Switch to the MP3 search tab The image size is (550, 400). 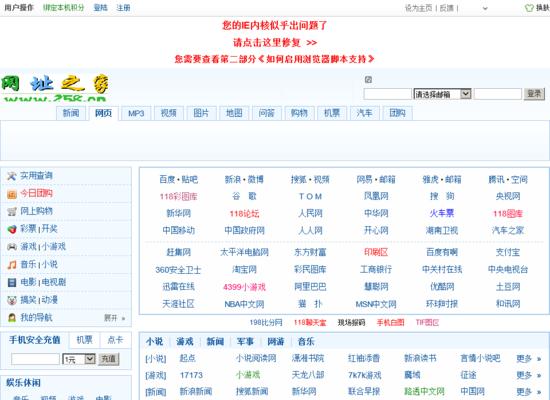136,113
